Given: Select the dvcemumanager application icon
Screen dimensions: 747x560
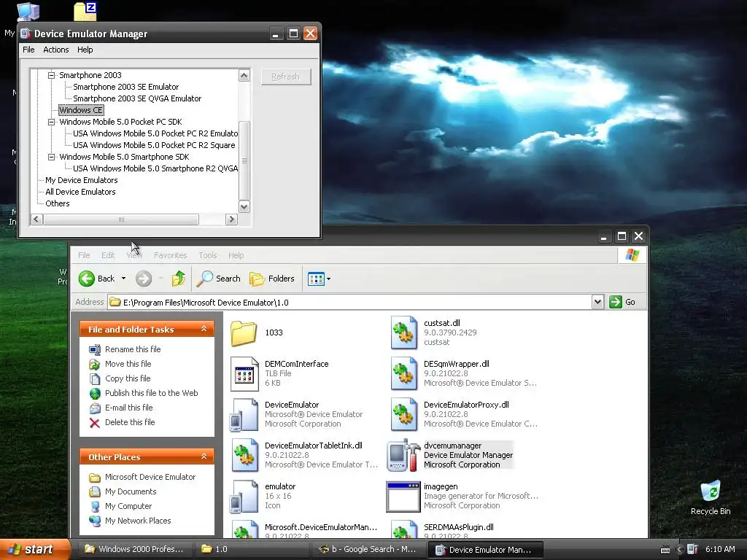Looking at the screenshot, I should point(403,455).
